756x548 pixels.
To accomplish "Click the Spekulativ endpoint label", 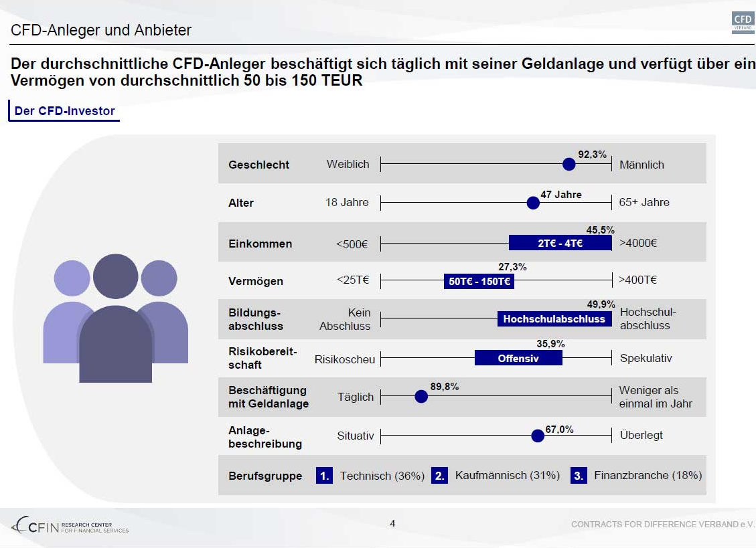I will [646, 358].
